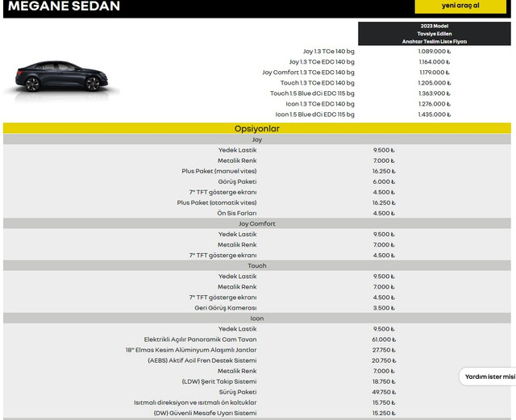Click the 'Geri Görüş Kamerası' option
The image size is (516, 420).
pos(226,308)
